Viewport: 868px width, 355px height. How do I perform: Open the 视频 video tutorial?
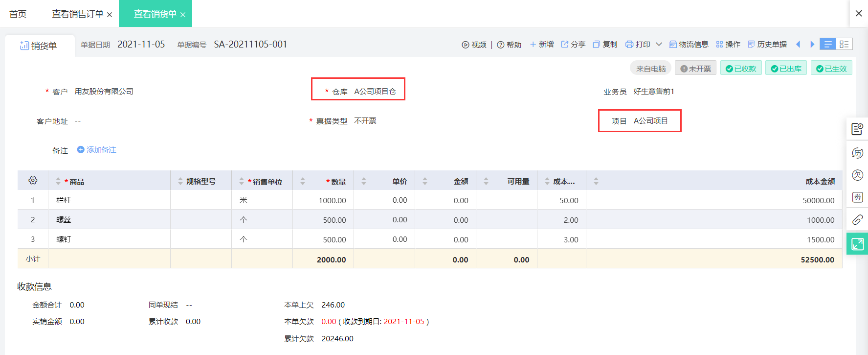point(474,45)
